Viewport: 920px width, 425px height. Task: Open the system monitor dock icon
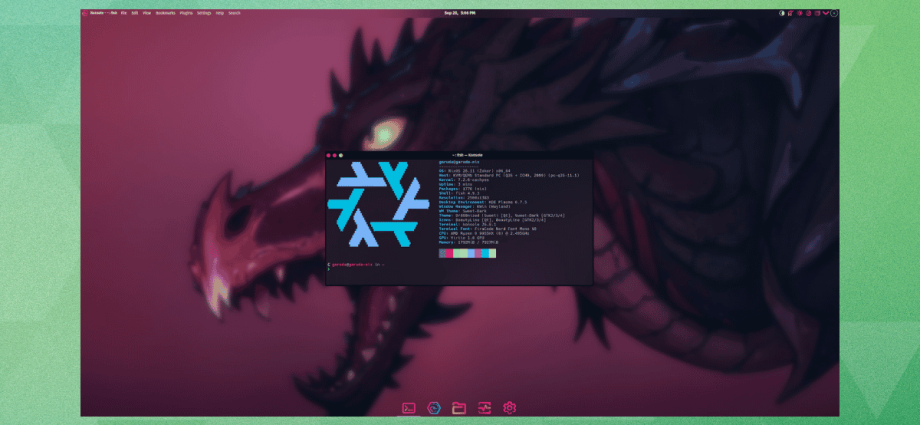point(484,407)
